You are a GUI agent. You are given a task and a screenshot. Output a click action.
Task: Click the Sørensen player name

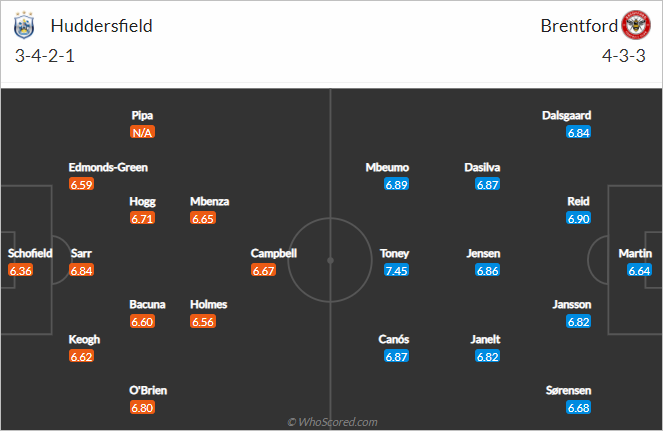point(568,390)
